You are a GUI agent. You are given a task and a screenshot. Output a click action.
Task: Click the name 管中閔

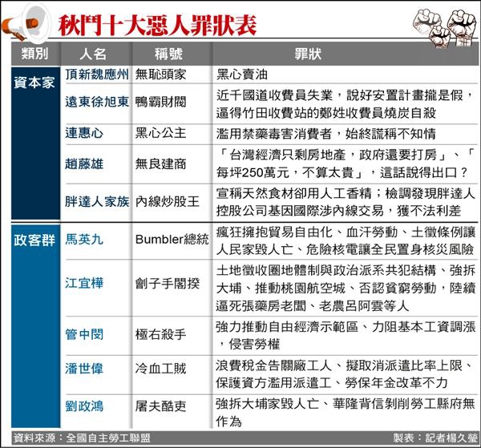pos(84,334)
